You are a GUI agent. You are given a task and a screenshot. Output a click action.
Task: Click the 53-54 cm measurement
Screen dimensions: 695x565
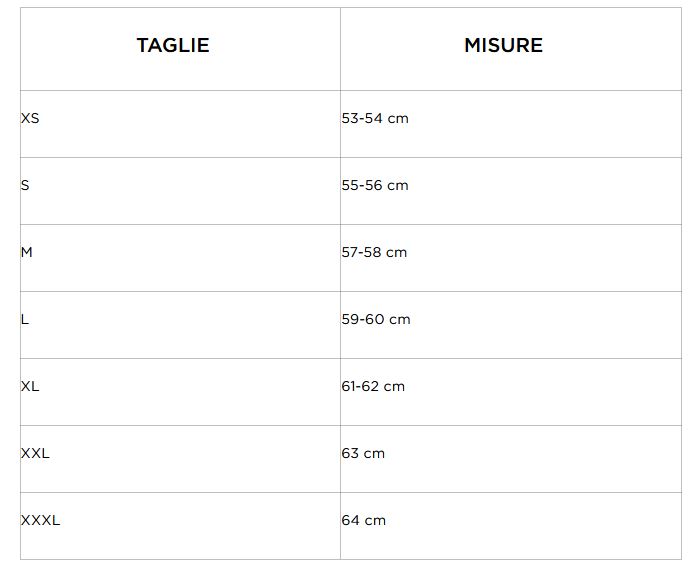tap(375, 118)
